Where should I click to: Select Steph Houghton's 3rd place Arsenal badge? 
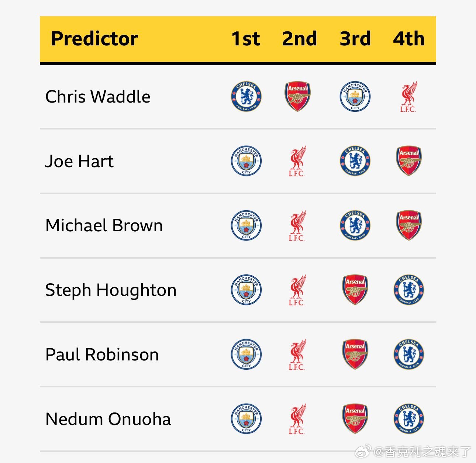[355, 290]
